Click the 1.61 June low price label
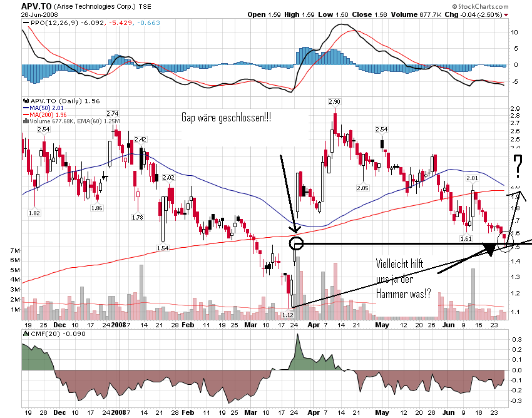 click(466, 238)
